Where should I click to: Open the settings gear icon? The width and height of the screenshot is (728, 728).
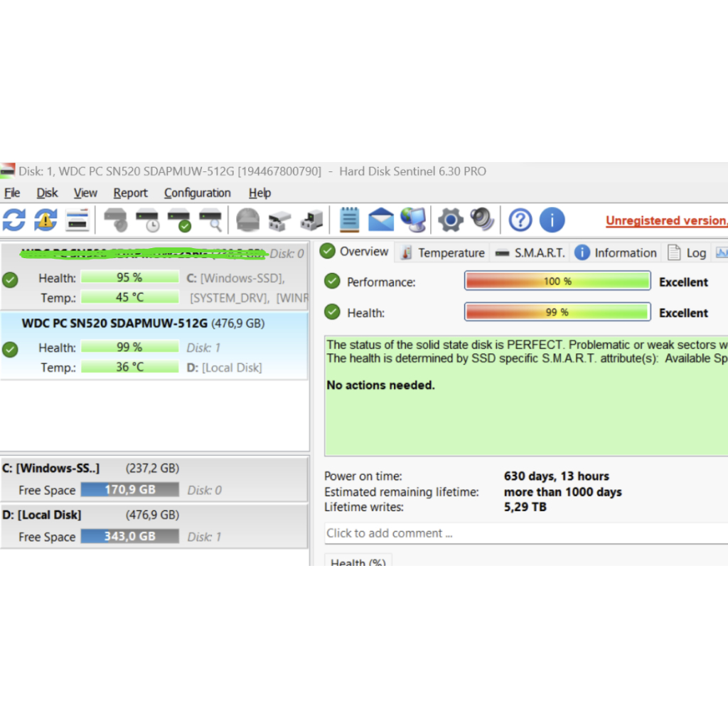pyautogui.click(x=450, y=220)
